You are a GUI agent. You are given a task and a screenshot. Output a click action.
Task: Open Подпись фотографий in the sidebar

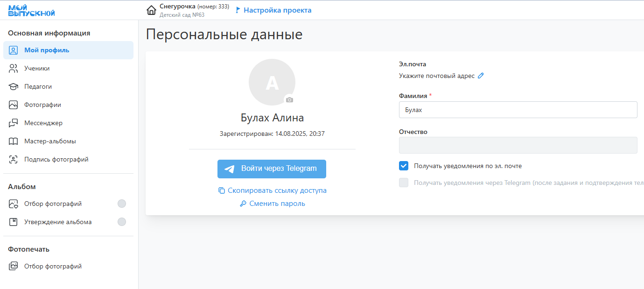point(56,159)
